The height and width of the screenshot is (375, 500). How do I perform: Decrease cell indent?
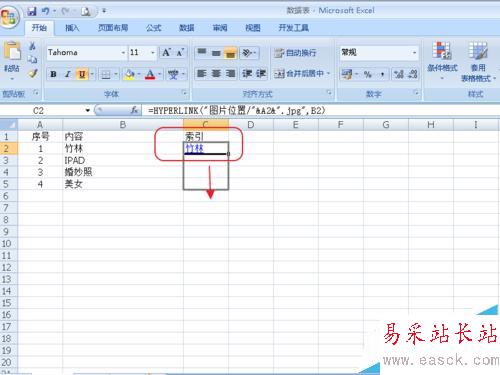(x=247, y=73)
